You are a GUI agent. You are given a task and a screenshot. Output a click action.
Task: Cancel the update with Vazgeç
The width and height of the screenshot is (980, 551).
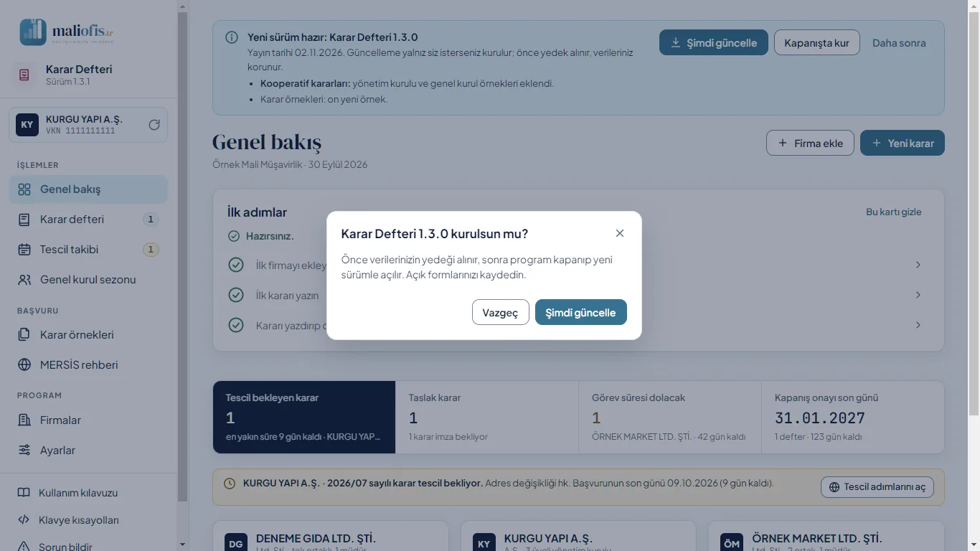coord(501,312)
